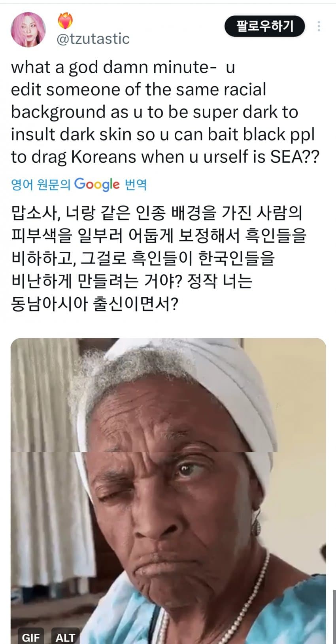Tap the GIF badge on the image

(x=30, y=637)
